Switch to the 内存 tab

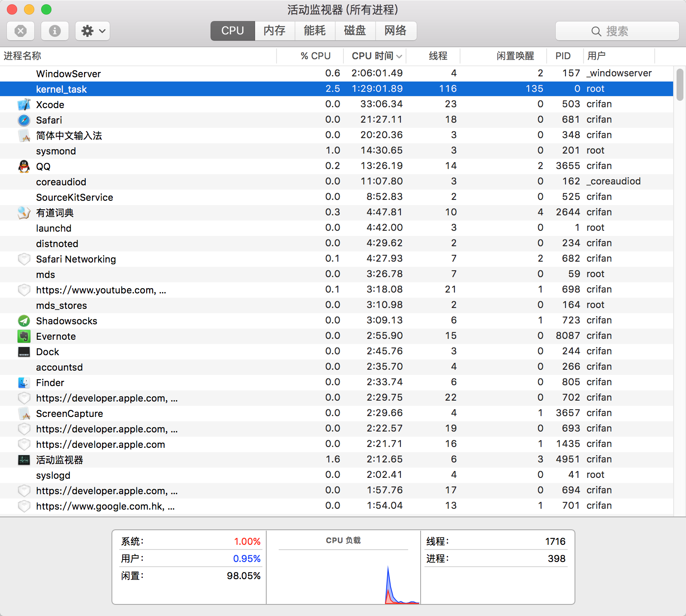tap(275, 31)
